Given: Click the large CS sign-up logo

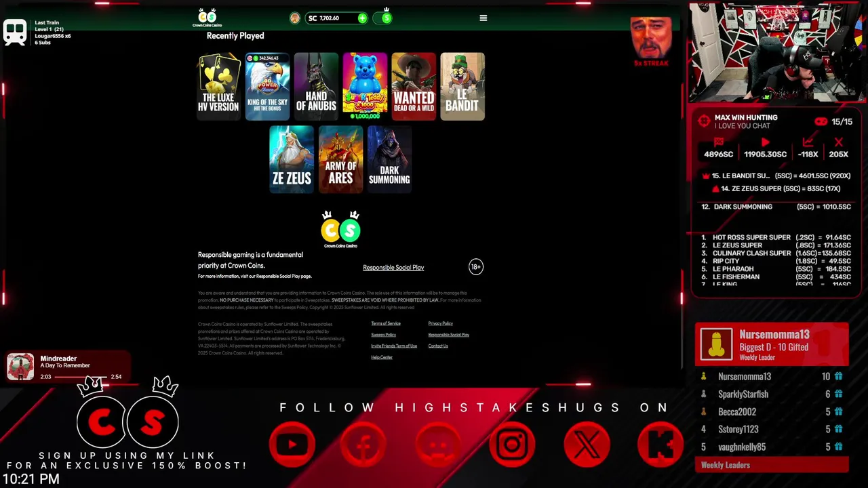Looking at the screenshot, I should pos(127,413).
